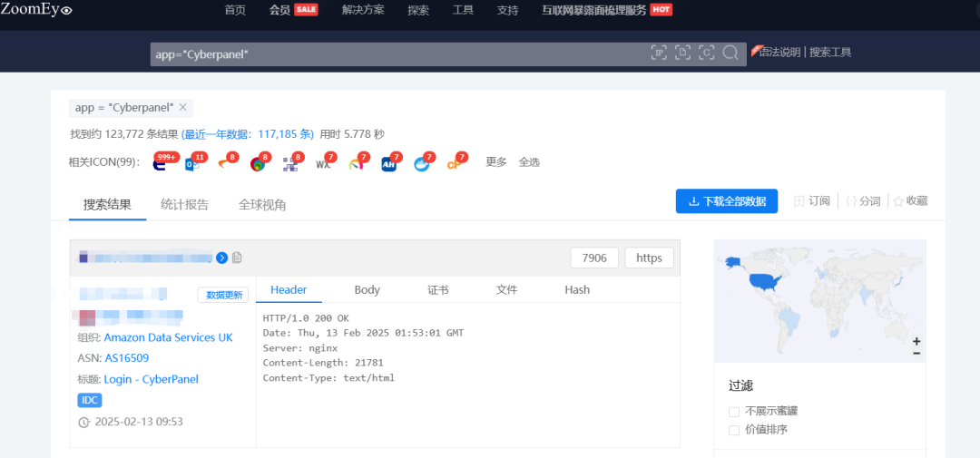Click 收藏 favorite button
The image size is (980, 458).
click(911, 201)
